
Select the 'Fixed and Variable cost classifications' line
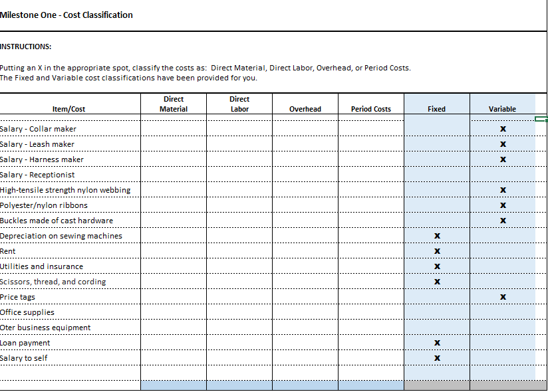[128, 78]
